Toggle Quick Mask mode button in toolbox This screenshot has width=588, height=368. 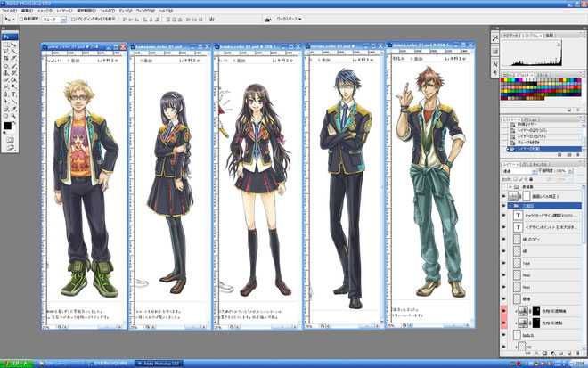click(x=10, y=140)
